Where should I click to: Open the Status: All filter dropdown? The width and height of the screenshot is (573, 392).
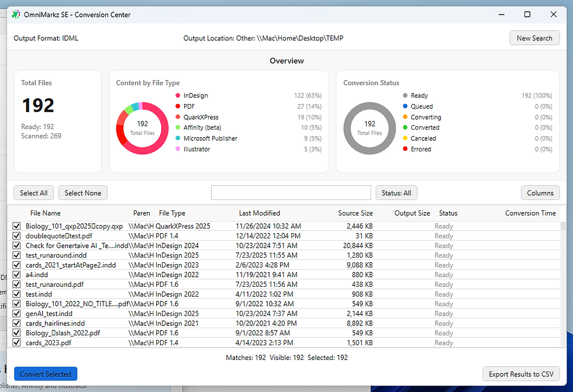click(396, 193)
